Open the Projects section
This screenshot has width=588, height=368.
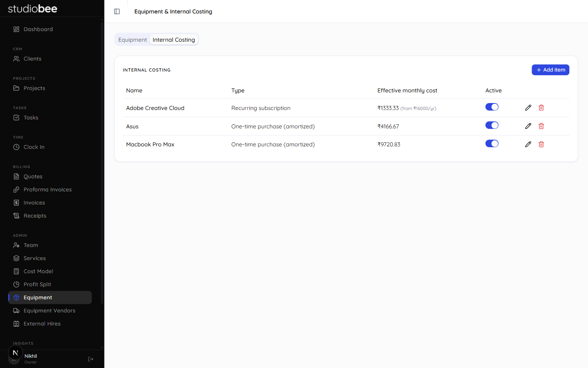[50, 88]
